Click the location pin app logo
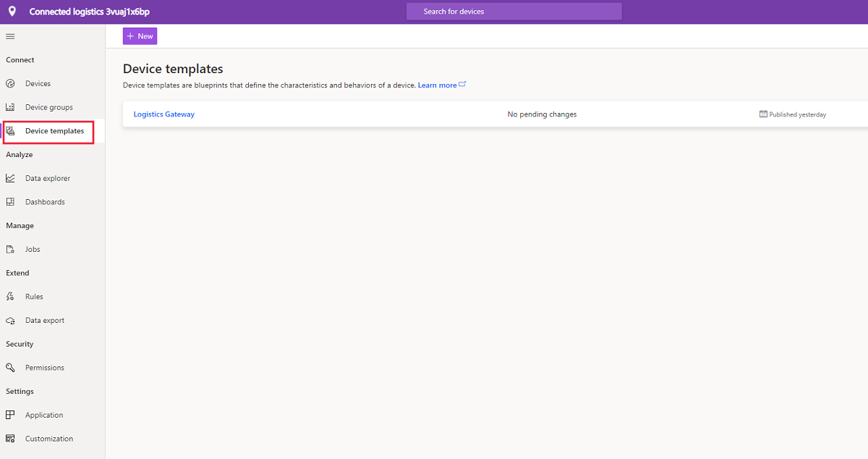Screen dimensions: 868x459 12,11
